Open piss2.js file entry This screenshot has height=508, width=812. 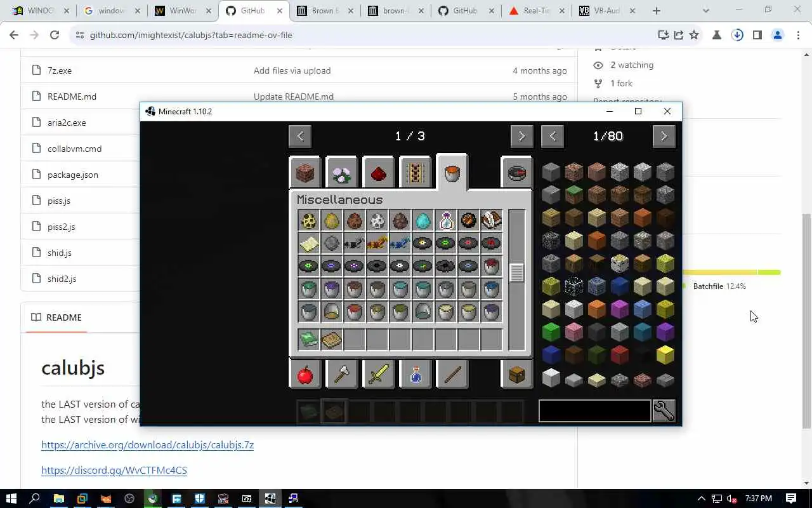coord(61,227)
